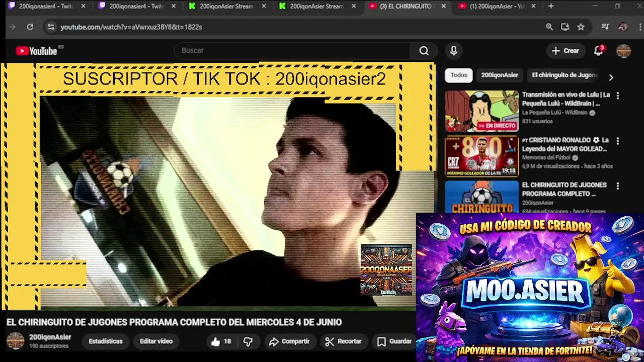
Task: Open a new browser tab
Action: click(x=551, y=6)
